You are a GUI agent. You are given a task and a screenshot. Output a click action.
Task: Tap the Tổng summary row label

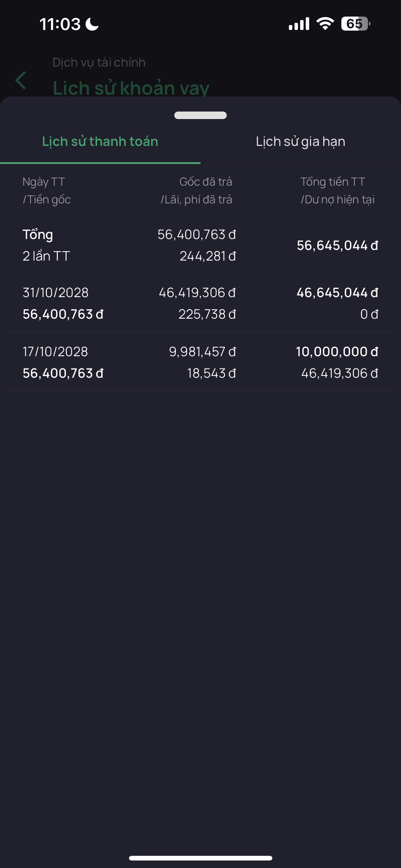point(38,235)
